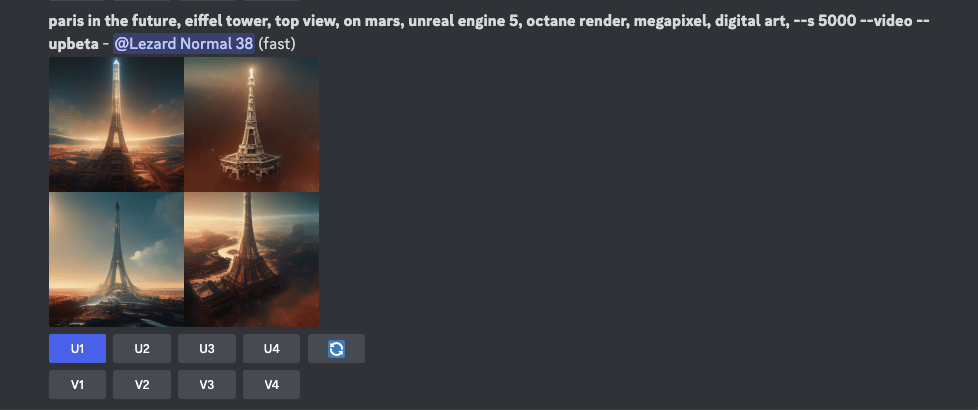Choose U4 to upscale fourth image
The image size is (978, 410).
click(x=271, y=348)
